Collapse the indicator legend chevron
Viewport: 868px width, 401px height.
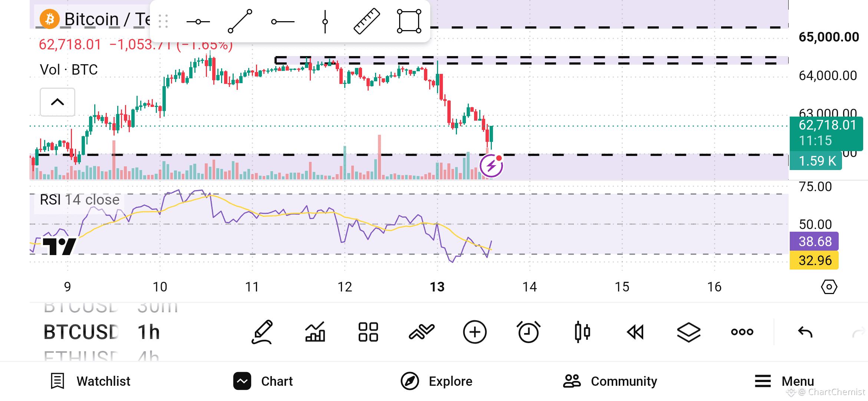[57, 102]
